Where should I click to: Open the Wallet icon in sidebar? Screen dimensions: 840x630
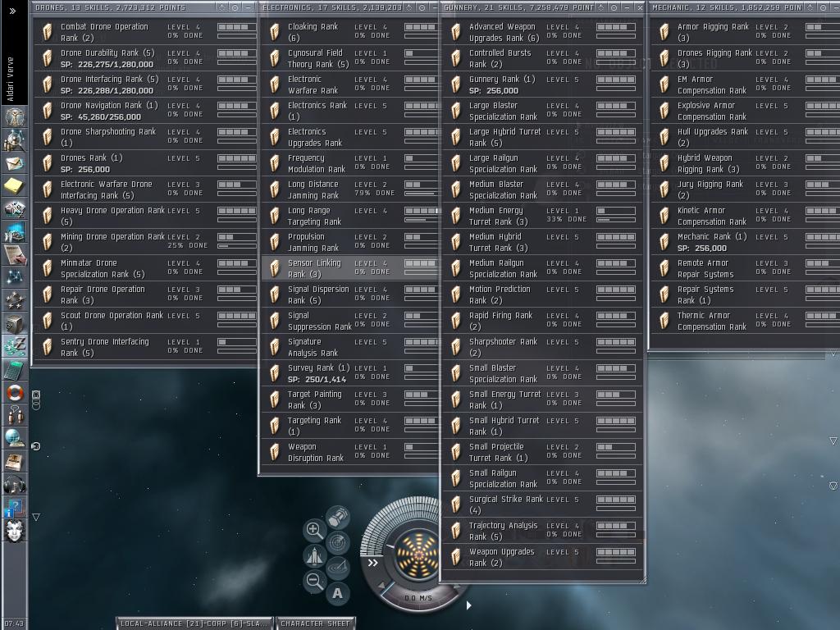click(x=15, y=346)
